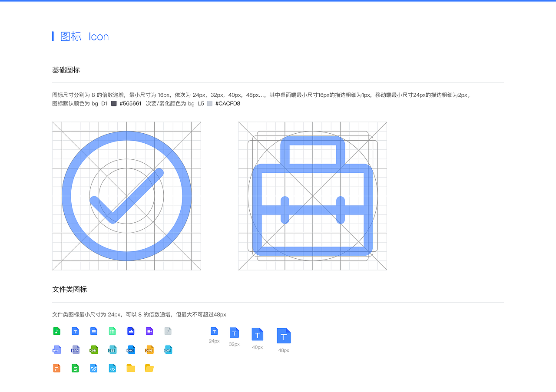
Task: Click the checkmark circle icon grid
Action: pyautogui.click(x=126, y=196)
